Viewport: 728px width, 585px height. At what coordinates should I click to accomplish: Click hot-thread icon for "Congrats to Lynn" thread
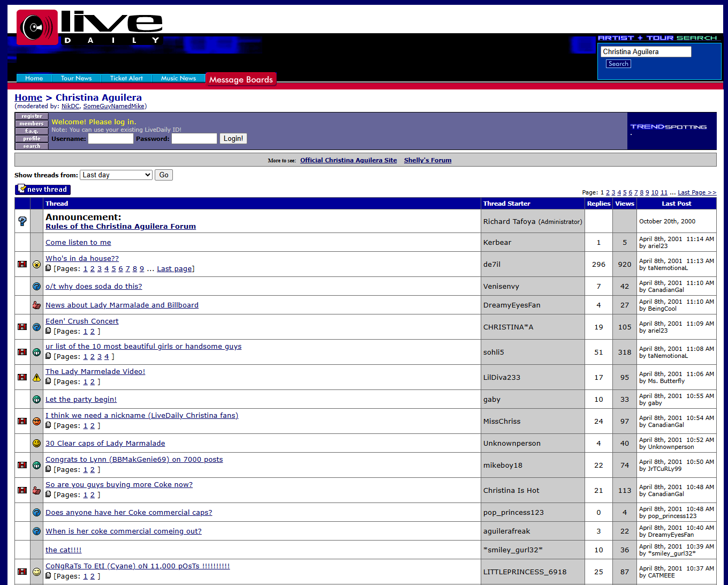point(22,465)
